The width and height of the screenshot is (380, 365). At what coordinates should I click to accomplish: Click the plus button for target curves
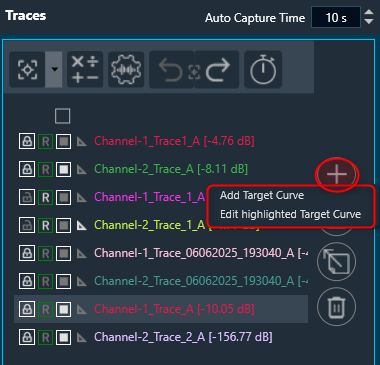337,174
